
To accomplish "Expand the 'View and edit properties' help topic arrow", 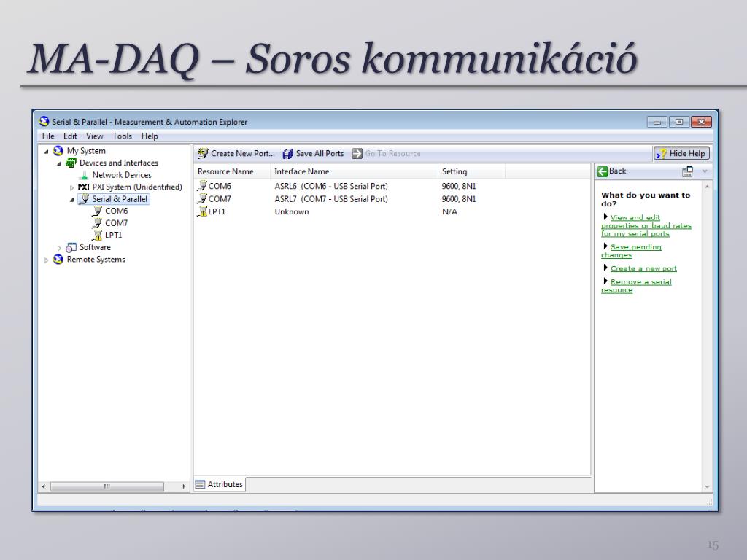I will [605, 217].
